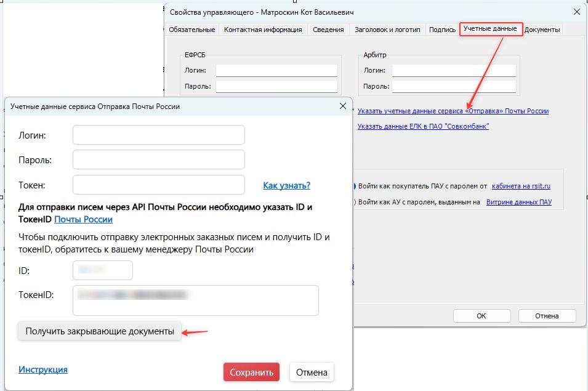Screen dimensions: 588x391
Task: Focus the Арбитр Логин field
Action: click(454, 70)
